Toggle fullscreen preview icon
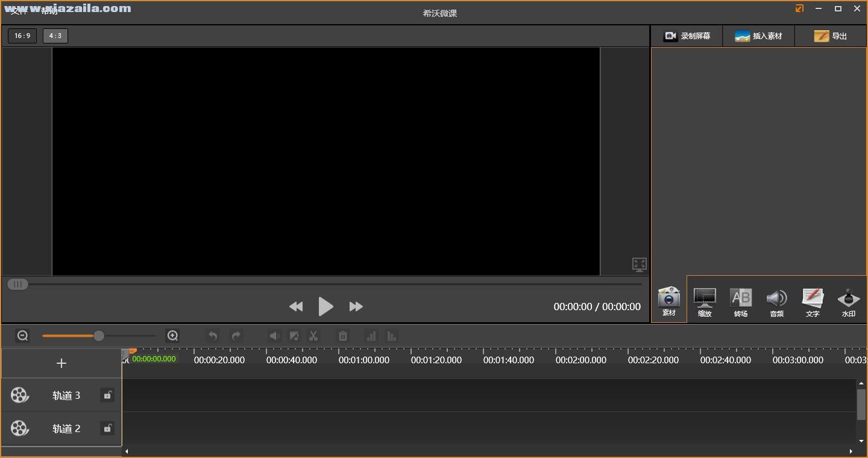Image resolution: width=868 pixels, height=458 pixels. [639, 264]
